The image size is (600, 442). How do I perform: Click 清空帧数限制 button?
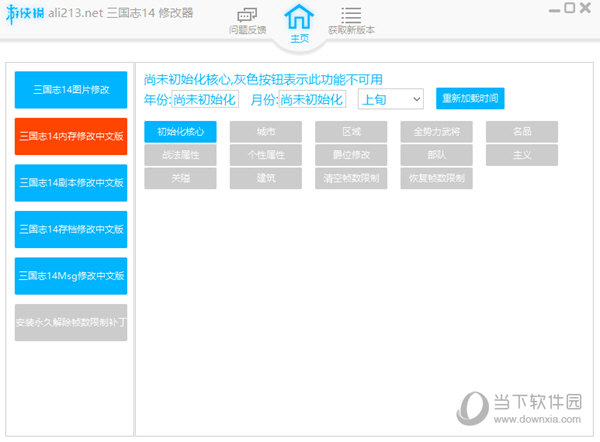[351, 178]
